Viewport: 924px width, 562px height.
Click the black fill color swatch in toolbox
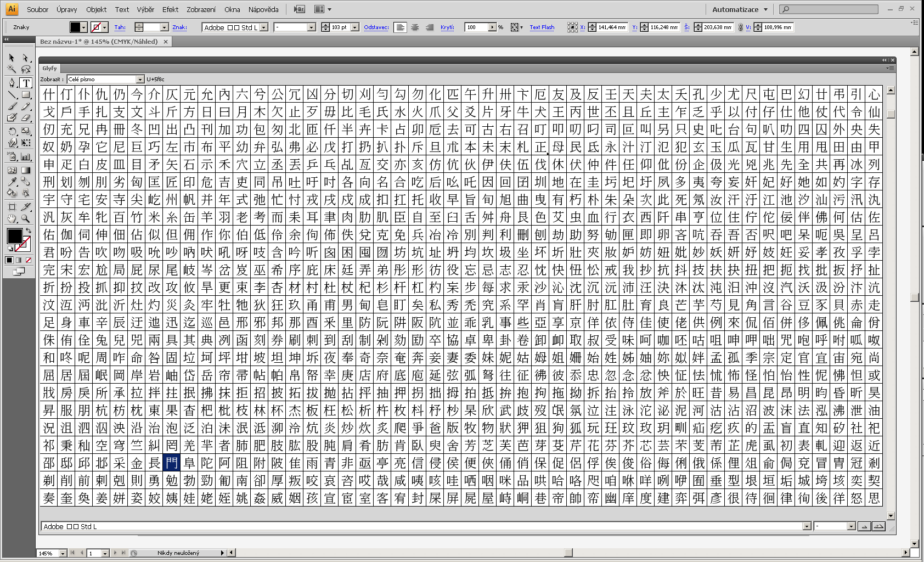point(14,236)
